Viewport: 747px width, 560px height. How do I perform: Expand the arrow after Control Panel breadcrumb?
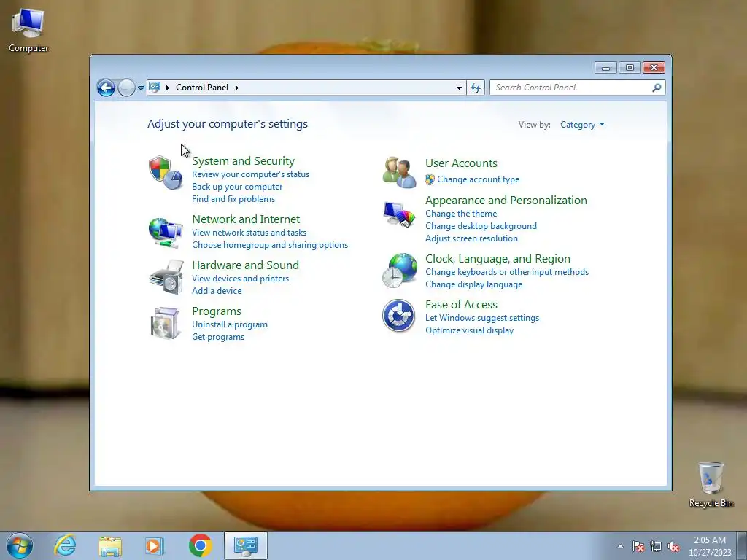point(237,87)
